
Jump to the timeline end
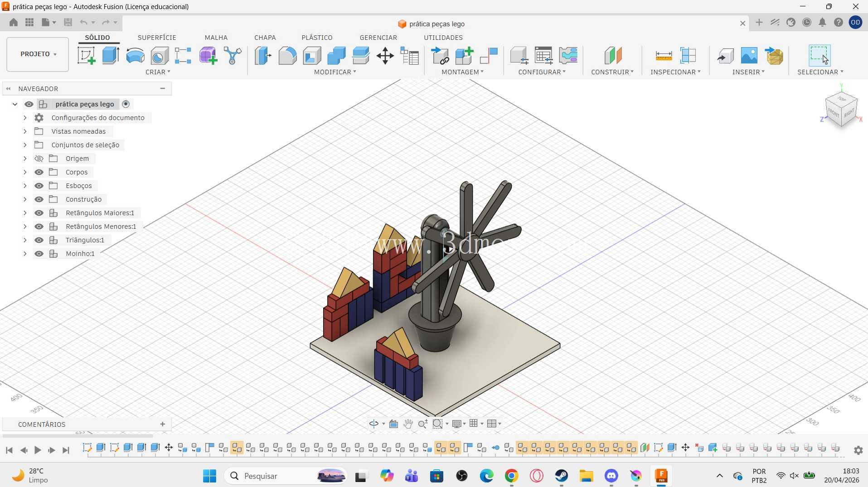click(66, 450)
